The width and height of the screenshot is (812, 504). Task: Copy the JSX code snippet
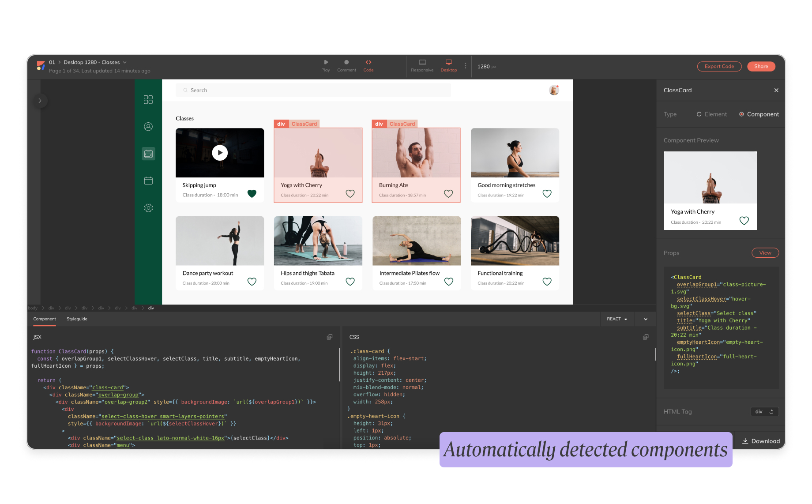(x=329, y=337)
